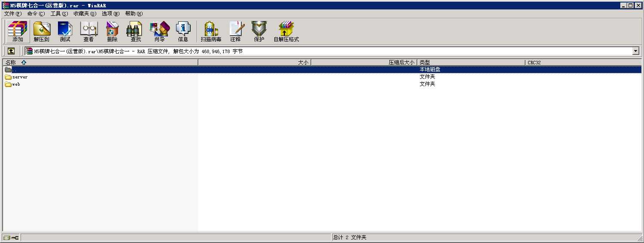
Task: Click the server folder icon
Action: (x=8, y=77)
